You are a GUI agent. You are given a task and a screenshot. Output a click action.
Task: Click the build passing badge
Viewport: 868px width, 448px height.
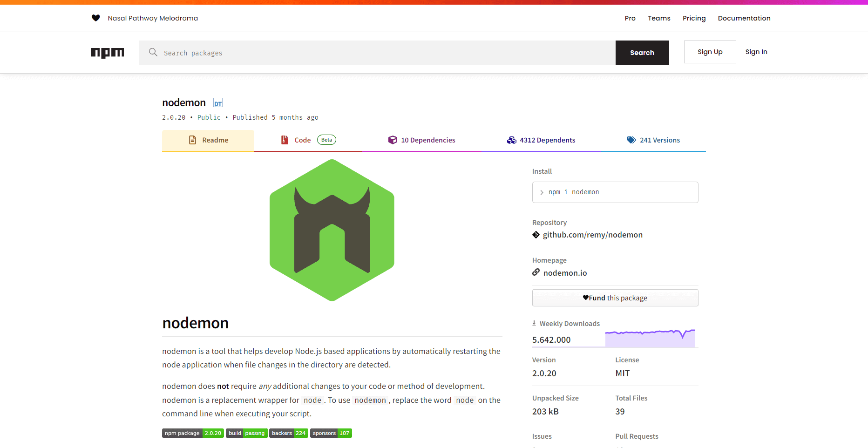[x=246, y=433]
